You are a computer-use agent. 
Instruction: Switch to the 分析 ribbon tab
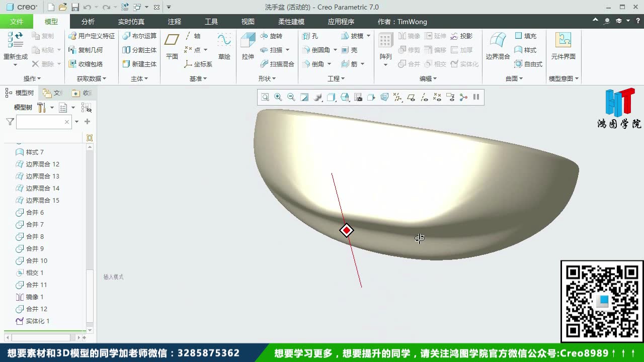coord(88,21)
